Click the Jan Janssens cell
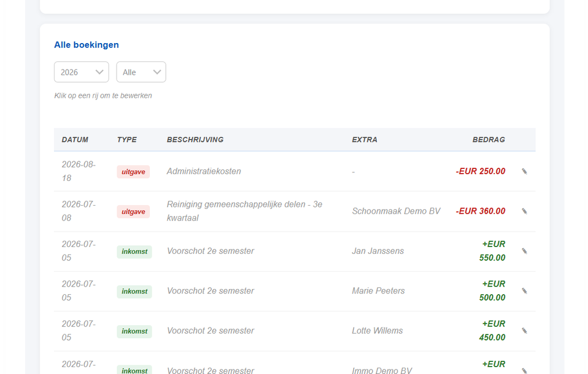The image size is (588, 374). [378, 251]
